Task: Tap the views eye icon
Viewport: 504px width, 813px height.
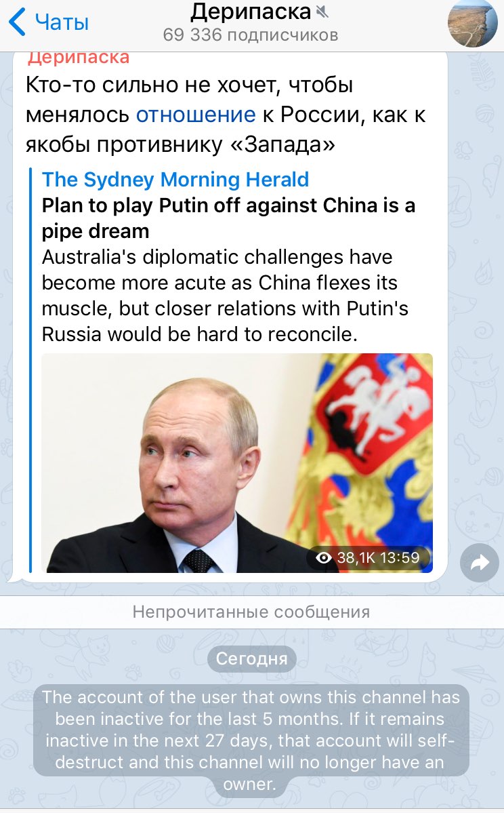Action: coord(324,558)
